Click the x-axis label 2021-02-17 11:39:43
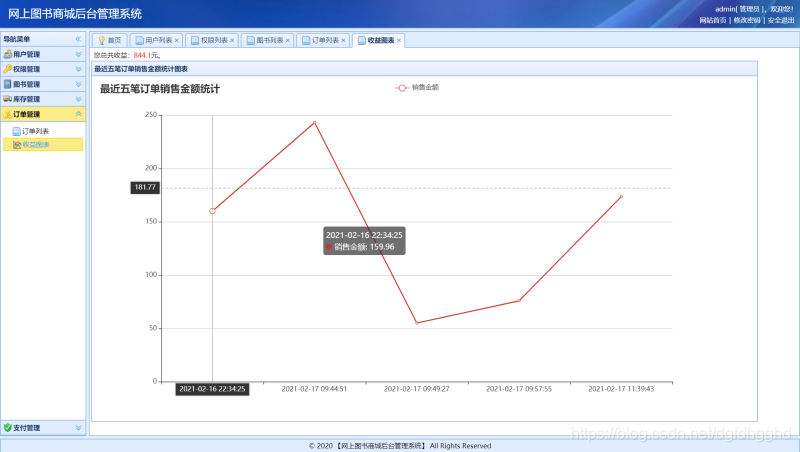Screen dimensions: 800x452 click(621, 389)
